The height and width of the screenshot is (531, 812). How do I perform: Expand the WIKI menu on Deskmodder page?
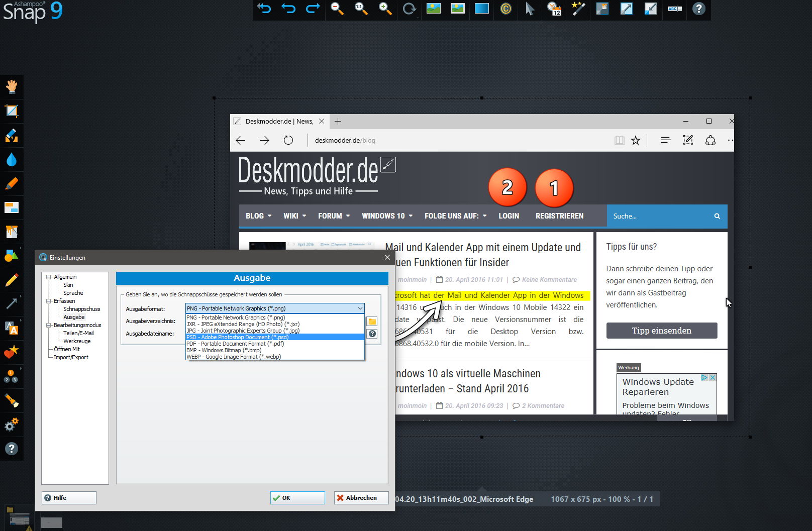pos(294,216)
